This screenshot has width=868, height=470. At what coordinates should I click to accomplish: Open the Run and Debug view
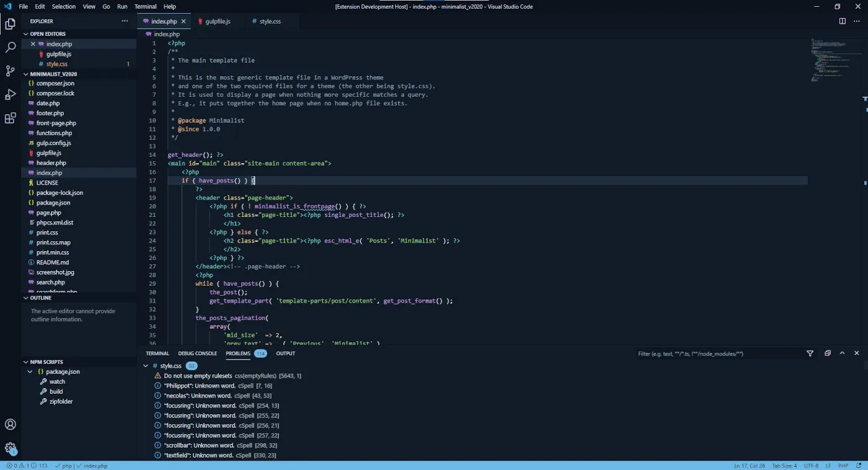point(11,94)
